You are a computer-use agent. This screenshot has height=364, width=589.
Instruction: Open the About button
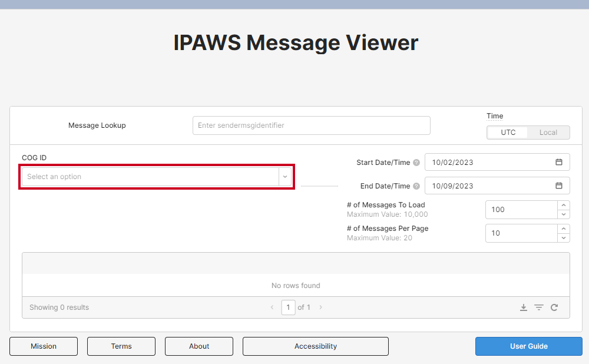pyautogui.click(x=199, y=346)
